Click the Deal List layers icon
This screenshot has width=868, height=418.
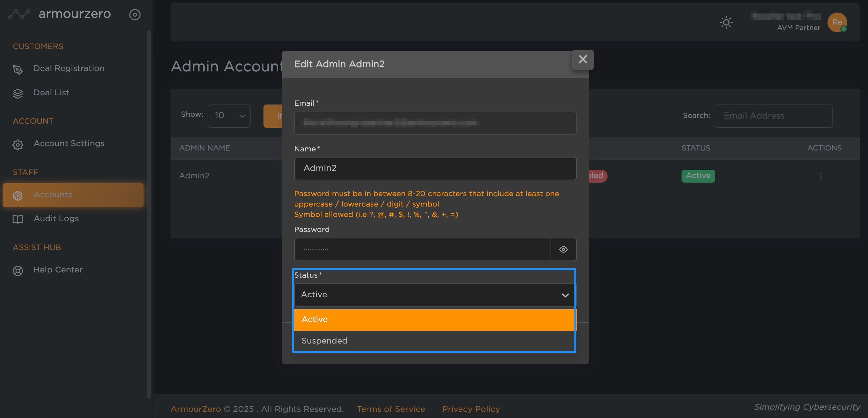click(x=17, y=93)
